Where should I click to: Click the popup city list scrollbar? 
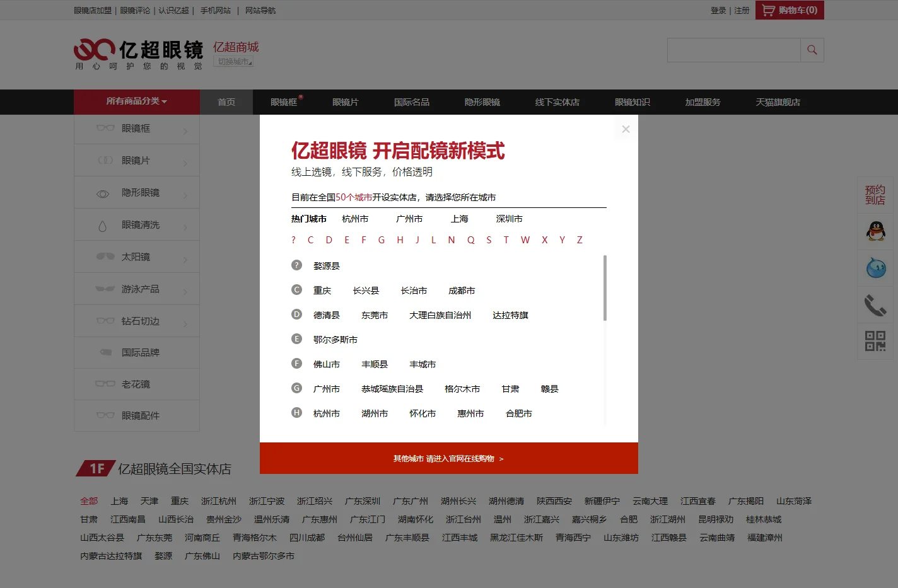click(605, 287)
